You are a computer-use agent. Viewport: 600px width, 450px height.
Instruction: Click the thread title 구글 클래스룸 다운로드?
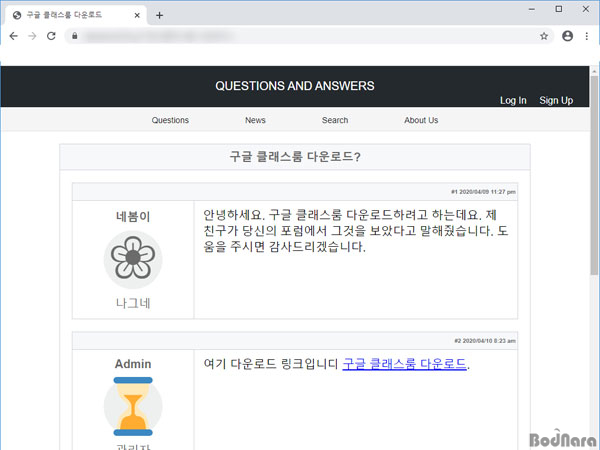tap(295, 157)
